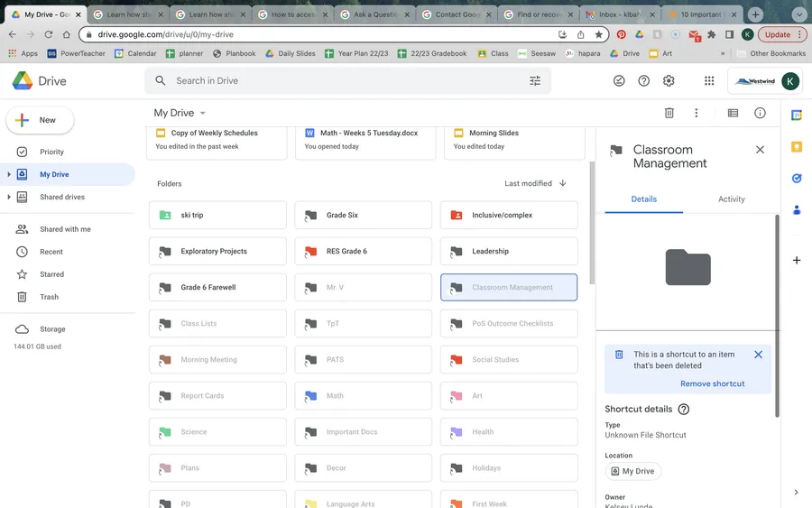Open the Tasks icon in the side panel

coord(797,178)
